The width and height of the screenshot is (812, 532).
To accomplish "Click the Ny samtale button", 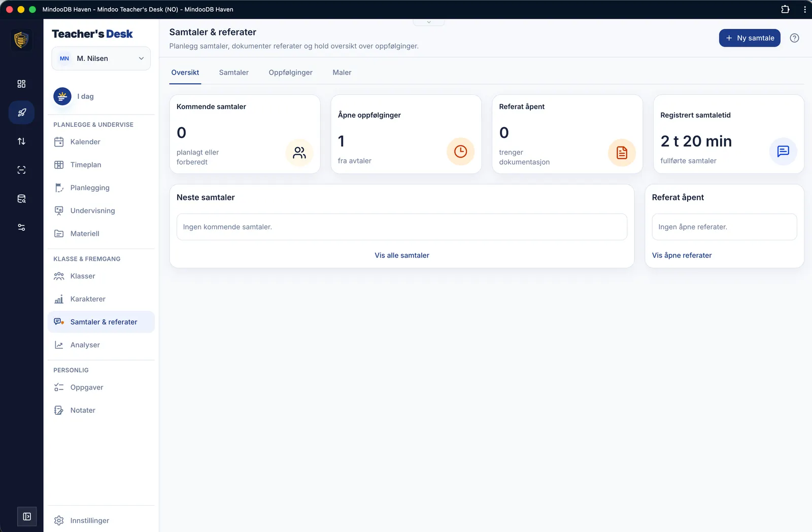I will coord(750,38).
